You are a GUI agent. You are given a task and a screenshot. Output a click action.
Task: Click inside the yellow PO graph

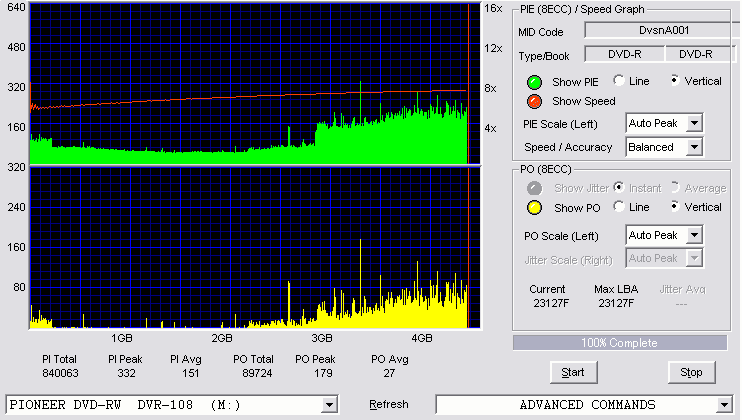(255, 248)
